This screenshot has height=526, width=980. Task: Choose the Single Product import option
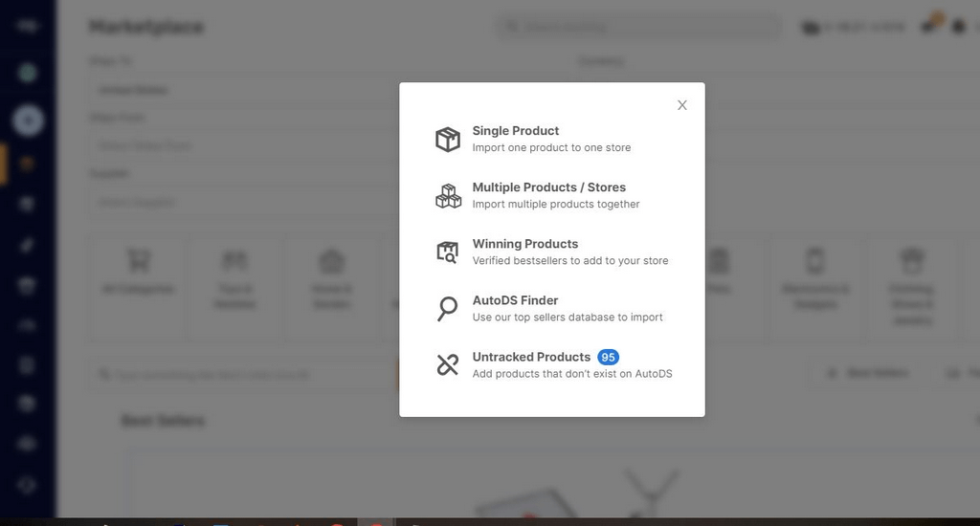[x=515, y=131]
